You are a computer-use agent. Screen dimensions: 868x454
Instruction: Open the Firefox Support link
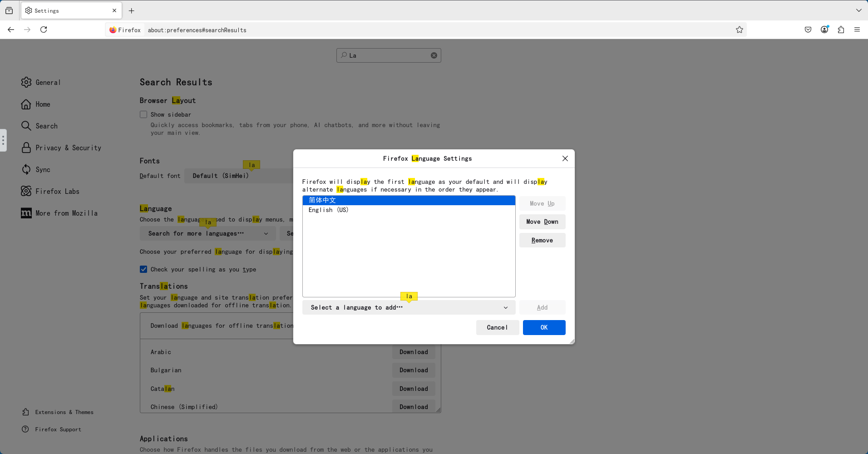click(x=51, y=429)
